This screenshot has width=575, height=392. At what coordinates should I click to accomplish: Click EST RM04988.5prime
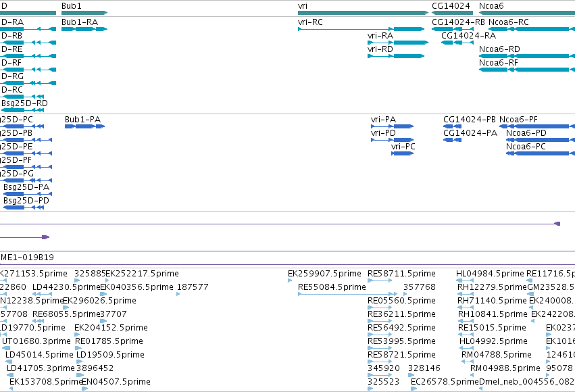click(505, 368)
